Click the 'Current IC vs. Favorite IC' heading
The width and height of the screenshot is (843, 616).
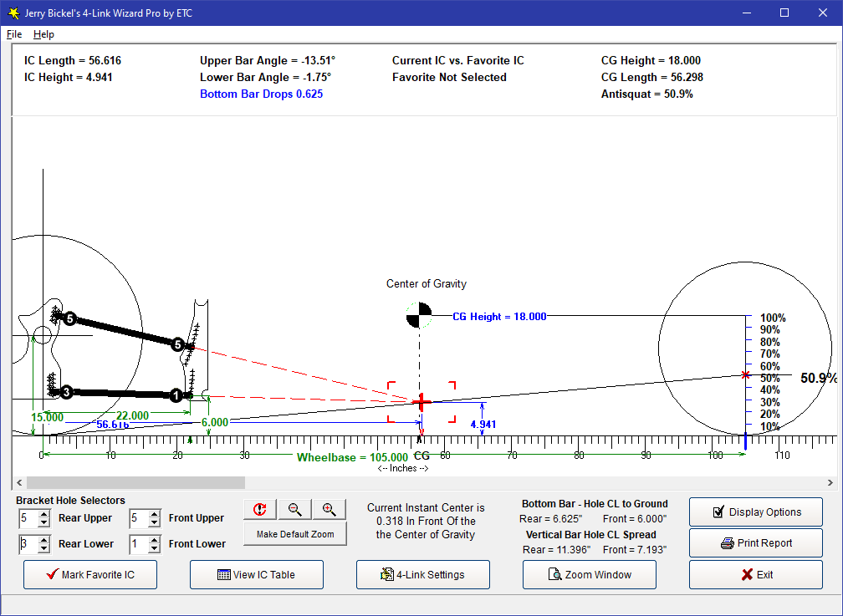tap(458, 61)
